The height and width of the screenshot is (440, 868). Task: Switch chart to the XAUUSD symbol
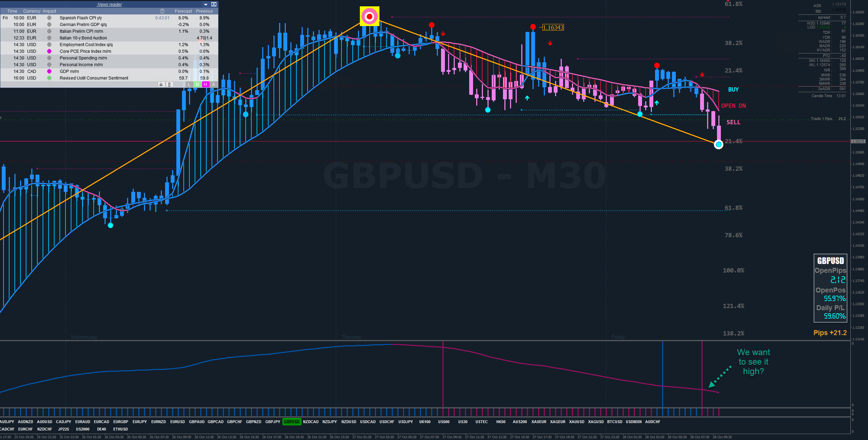(577, 422)
